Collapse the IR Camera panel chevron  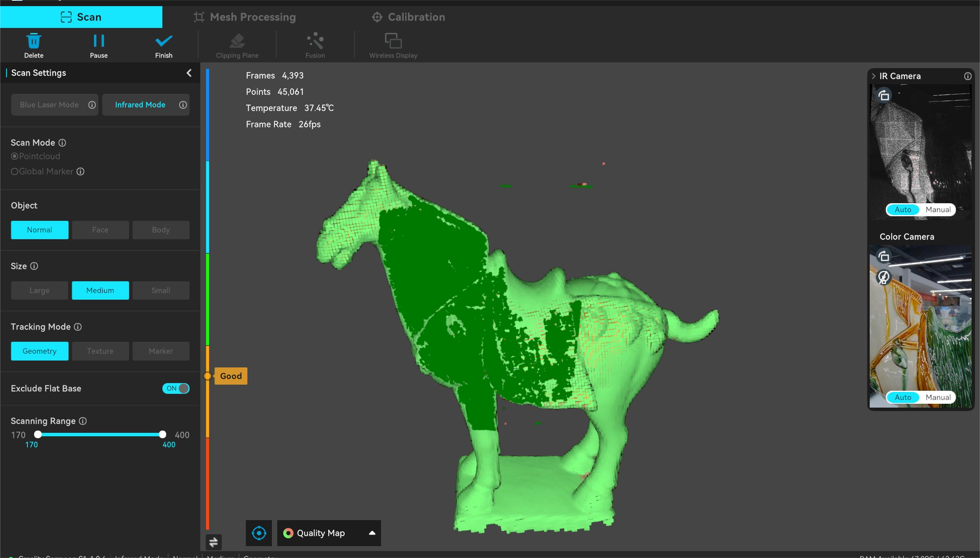[874, 76]
